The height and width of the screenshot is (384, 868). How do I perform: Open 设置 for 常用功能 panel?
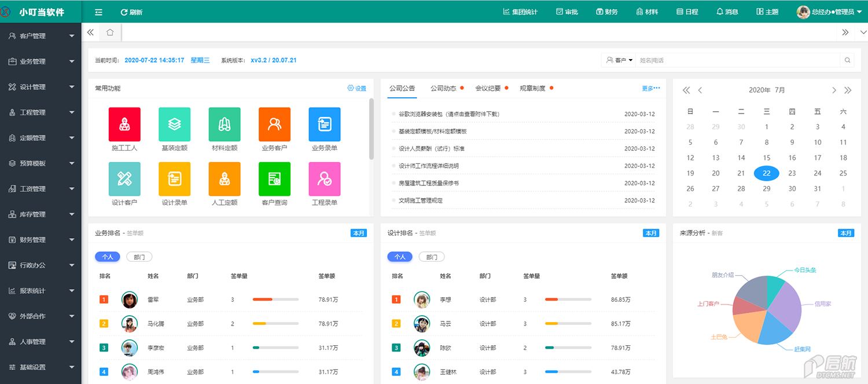[x=357, y=89]
